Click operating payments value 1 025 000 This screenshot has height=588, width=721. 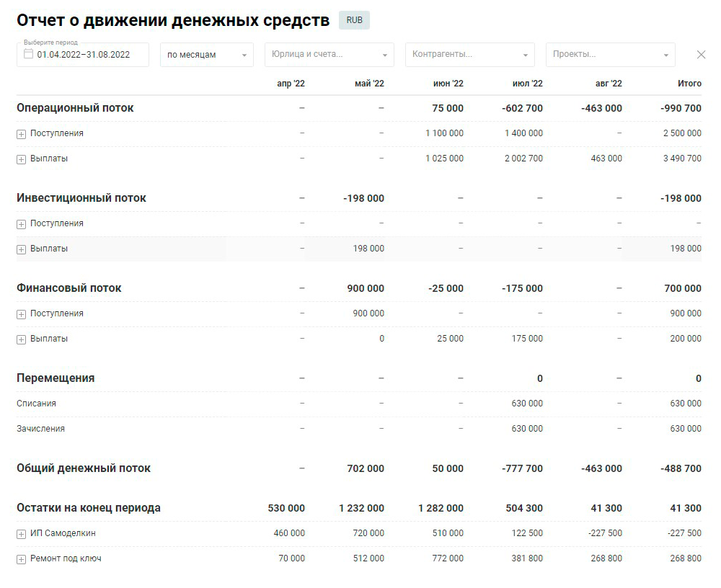pyautogui.click(x=445, y=159)
